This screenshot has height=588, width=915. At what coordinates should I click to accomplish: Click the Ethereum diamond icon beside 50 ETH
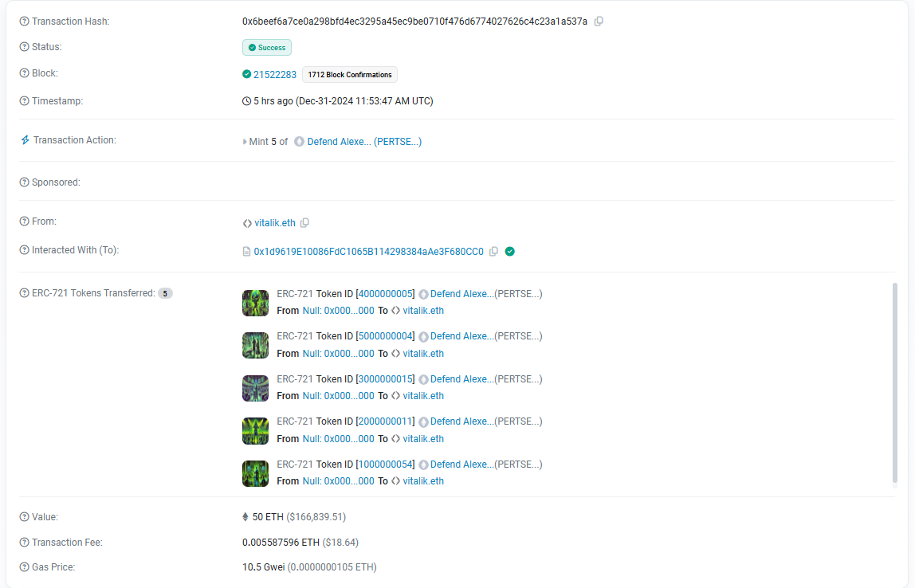[245, 517]
